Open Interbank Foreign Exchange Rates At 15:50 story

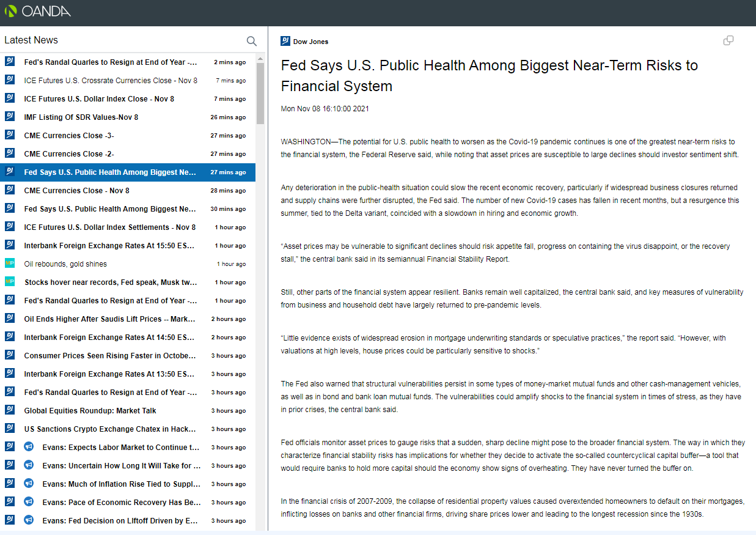[109, 246]
